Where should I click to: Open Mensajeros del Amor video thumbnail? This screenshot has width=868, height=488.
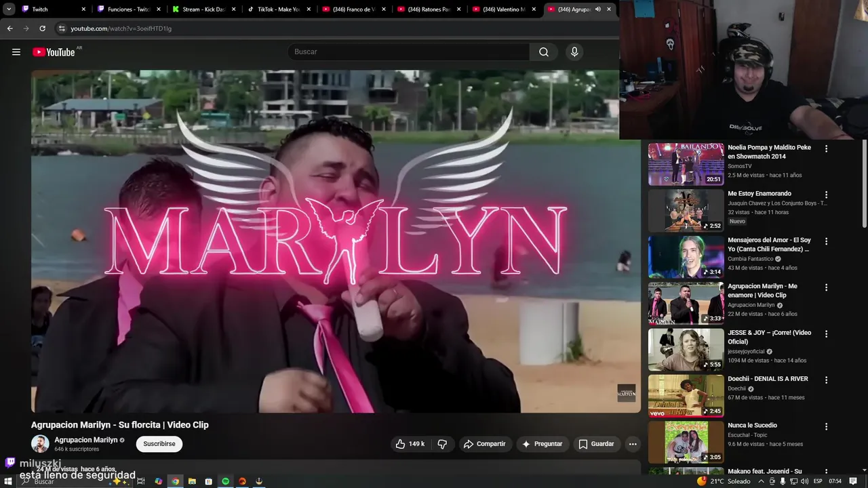[686, 256]
